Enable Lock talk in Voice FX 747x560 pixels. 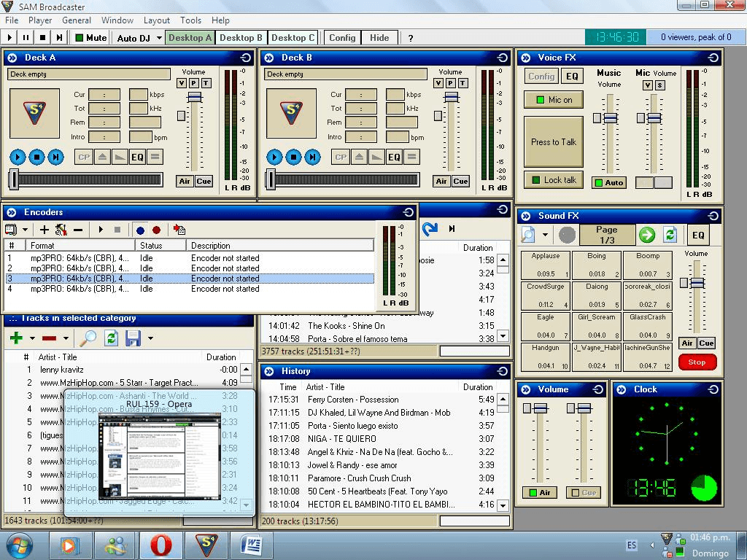coord(553,179)
